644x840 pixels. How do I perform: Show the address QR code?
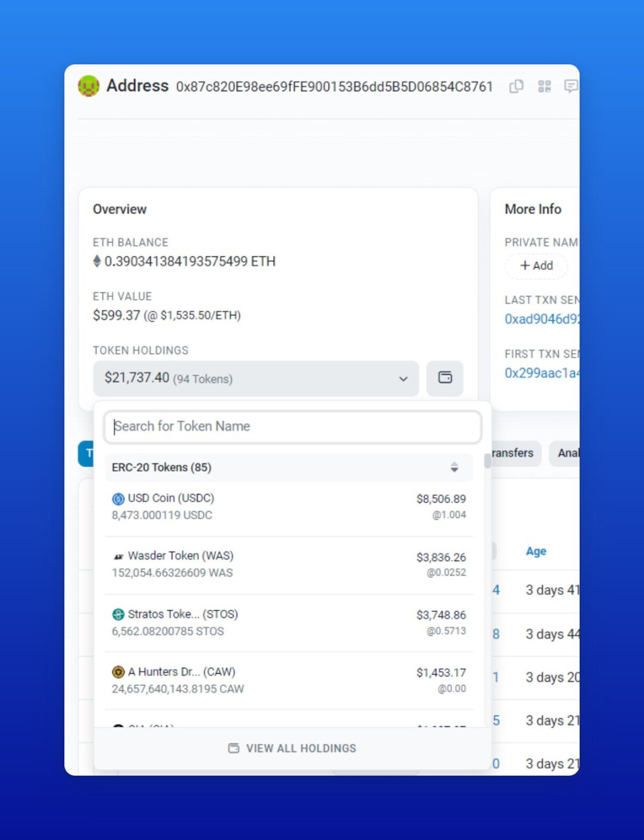[544, 86]
